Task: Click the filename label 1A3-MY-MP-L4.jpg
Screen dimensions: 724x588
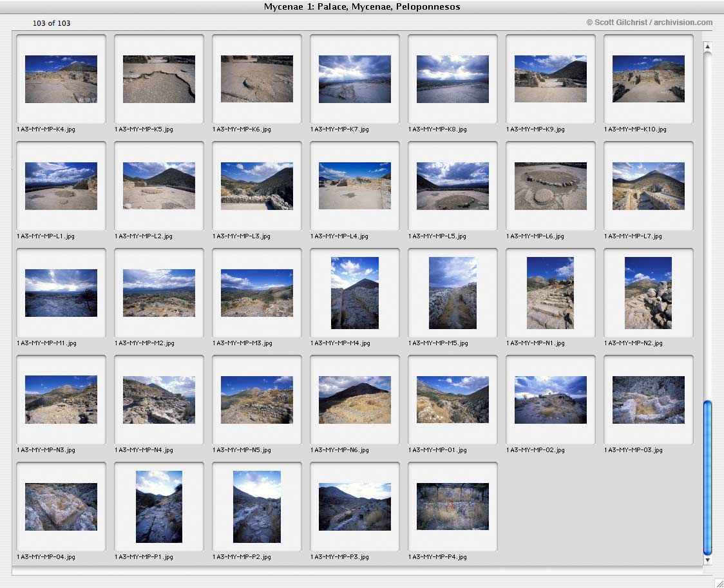Action: [339, 236]
